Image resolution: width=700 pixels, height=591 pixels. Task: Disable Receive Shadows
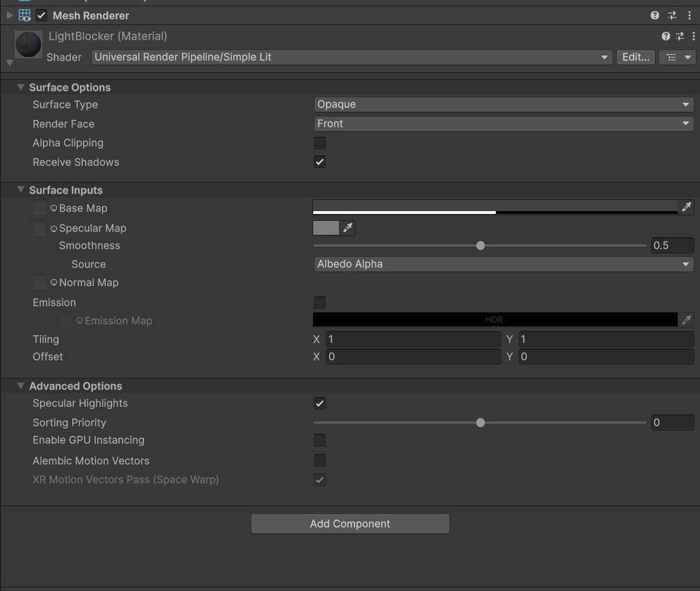tap(319, 162)
